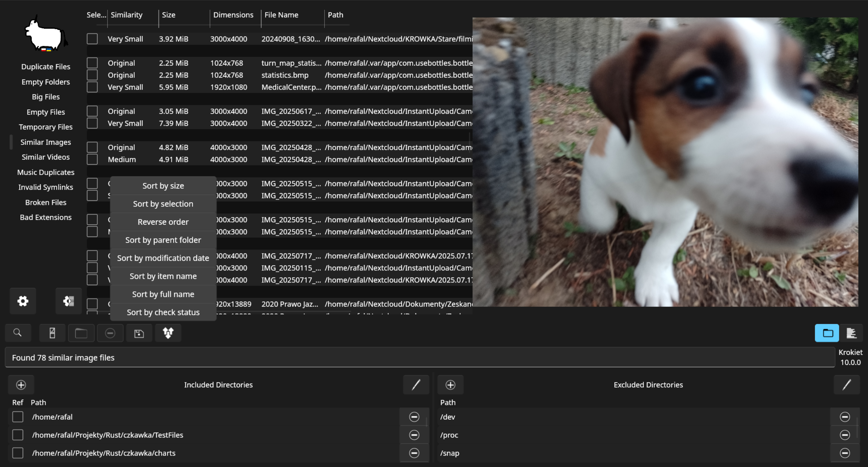Open application settings with the gear icon
868x467 pixels.
click(x=23, y=301)
